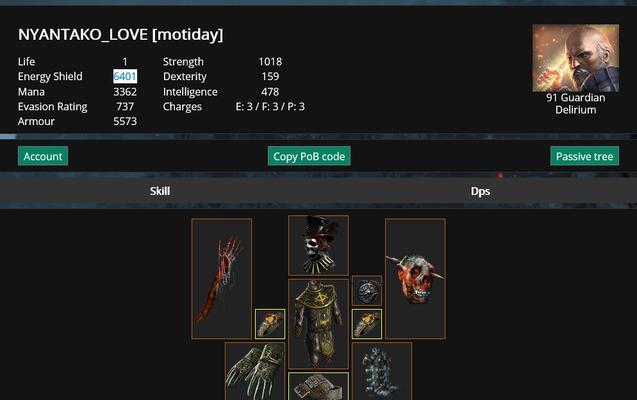Click the highlighted Energy Shield value 6401

click(x=125, y=76)
